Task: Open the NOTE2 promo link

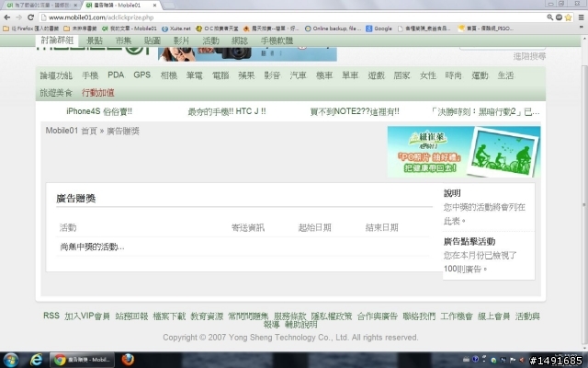Action: [x=355, y=111]
